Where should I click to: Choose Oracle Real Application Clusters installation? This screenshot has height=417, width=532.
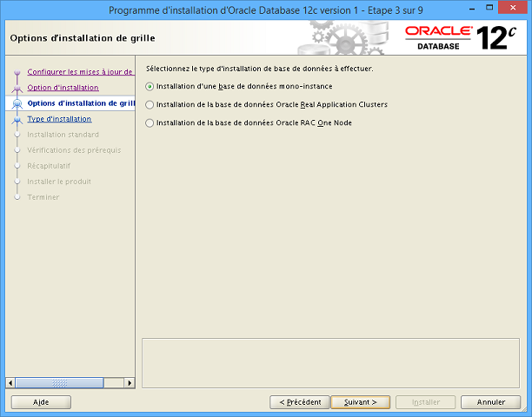(150, 105)
